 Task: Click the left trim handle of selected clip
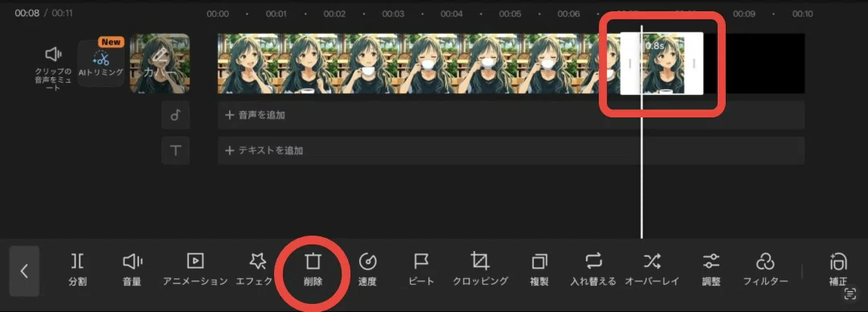pyautogui.click(x=630, y=64)
